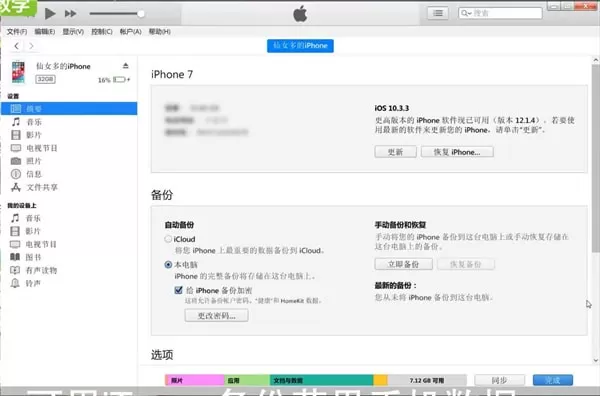The height and width of the screenshot is (396, 600).
Task: Click the Play button
Action: click(x=50, y=14)
